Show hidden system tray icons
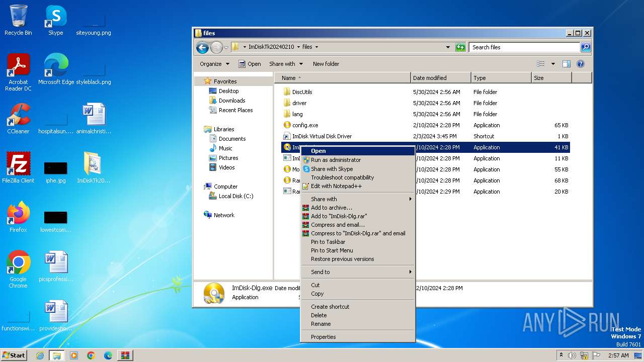The width and height of the screenshot is (644, 362). click(x=561, y=355)
